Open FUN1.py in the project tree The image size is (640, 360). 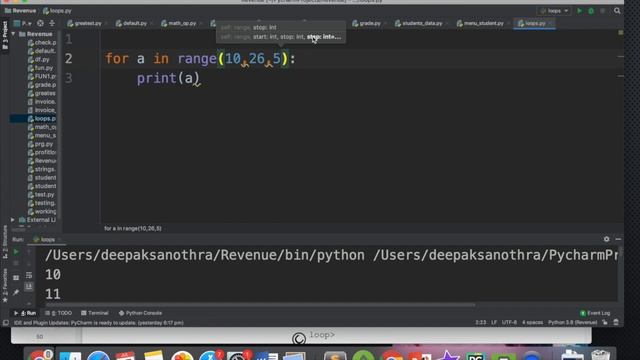(x=42, y=76)
